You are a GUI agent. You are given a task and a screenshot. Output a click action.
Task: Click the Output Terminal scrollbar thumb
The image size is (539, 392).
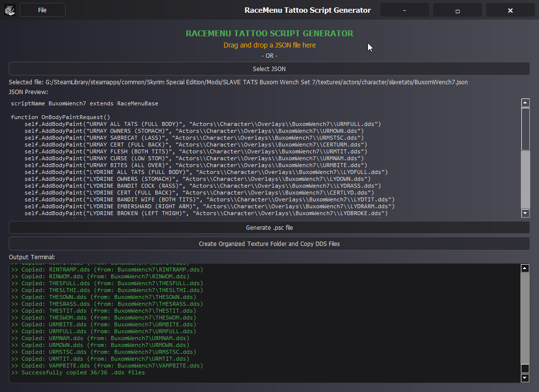tap(525, 368)
